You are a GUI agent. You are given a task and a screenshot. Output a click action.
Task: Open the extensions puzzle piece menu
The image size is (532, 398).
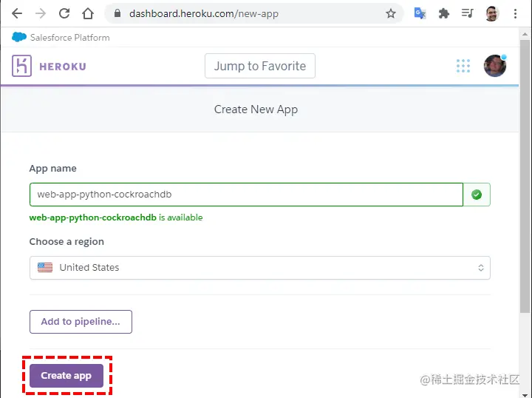click(444, 13)
